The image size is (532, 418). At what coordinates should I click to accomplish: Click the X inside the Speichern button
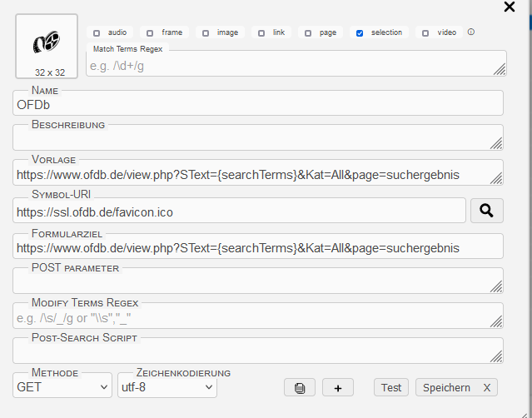486,387
